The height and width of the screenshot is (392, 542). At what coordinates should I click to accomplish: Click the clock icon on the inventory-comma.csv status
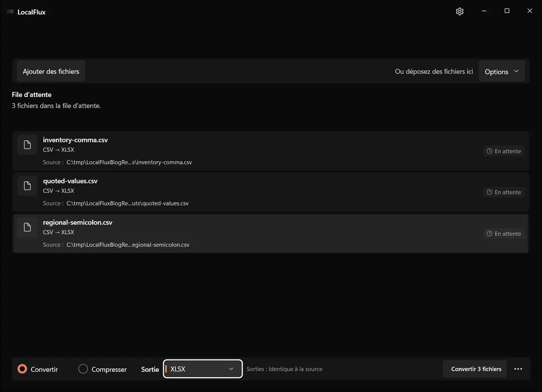pos(489,151)
